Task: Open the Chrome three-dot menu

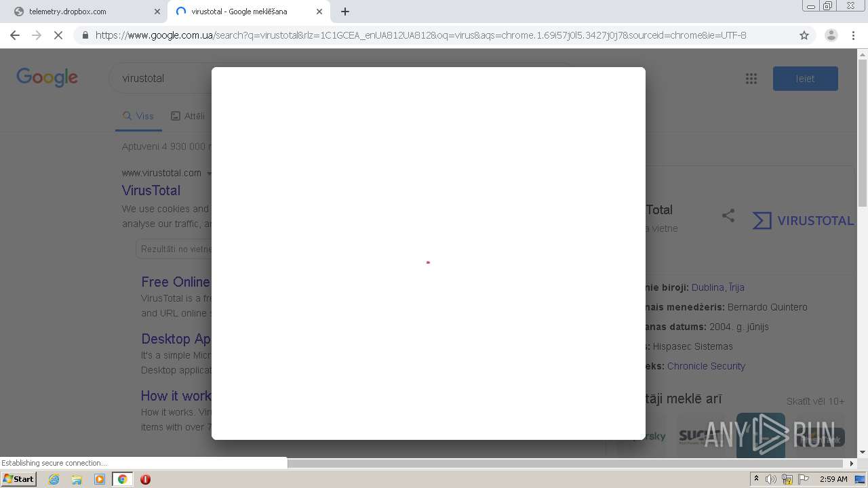Action: point(853,35)
